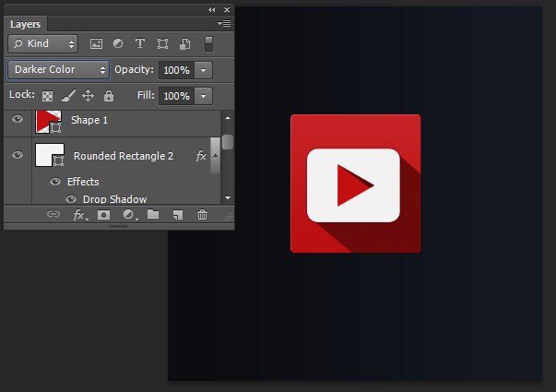Screen dimensions: 556x392
Task: Create new fill or adjustment layer
Action: pos(129,215)
